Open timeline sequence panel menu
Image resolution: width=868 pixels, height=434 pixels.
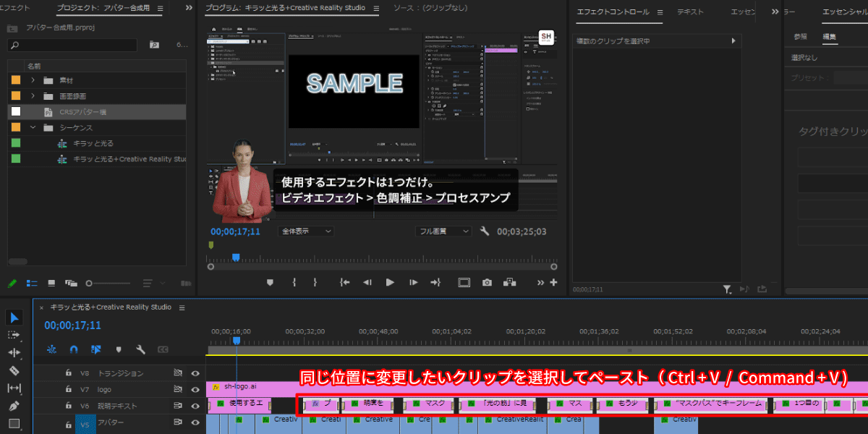[181, 307]
